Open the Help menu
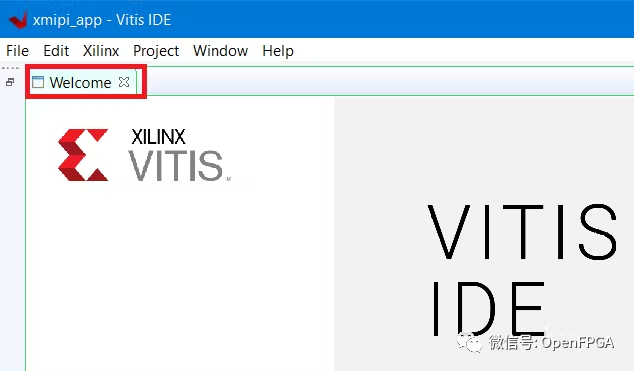The width and height of the screenshot is (634, 371). pos(278,51)
